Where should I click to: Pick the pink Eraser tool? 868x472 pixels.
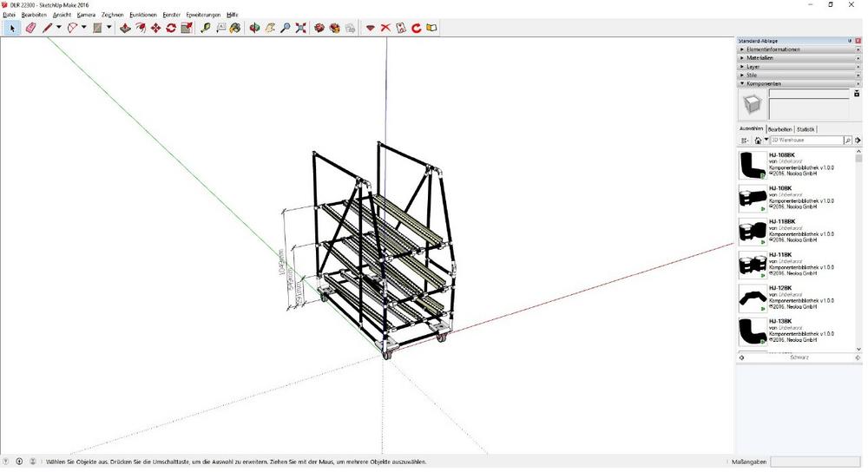[30, 28]
